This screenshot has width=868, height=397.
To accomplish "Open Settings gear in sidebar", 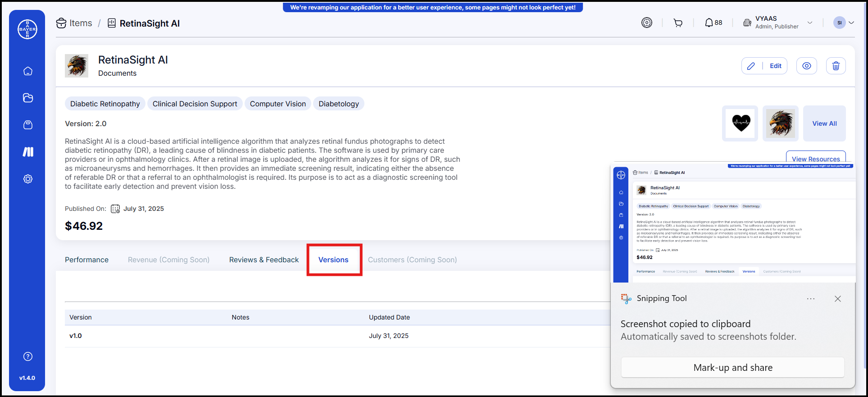I will click(28, 179).
